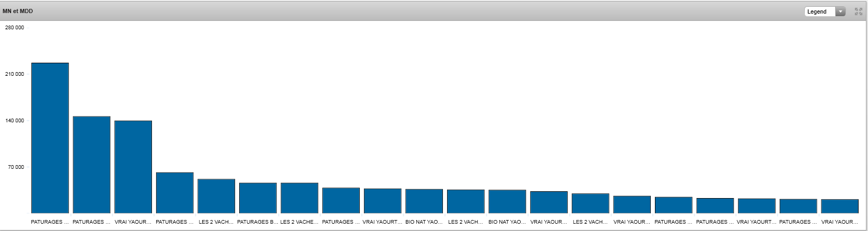The image size is (868, 231).
Task: Select the bar above the second 'BIO NAT YAO...' label
Action: (507, 202)
